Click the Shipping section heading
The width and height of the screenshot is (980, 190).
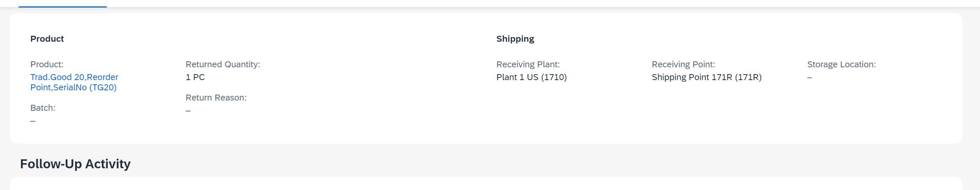pos(515,39)
